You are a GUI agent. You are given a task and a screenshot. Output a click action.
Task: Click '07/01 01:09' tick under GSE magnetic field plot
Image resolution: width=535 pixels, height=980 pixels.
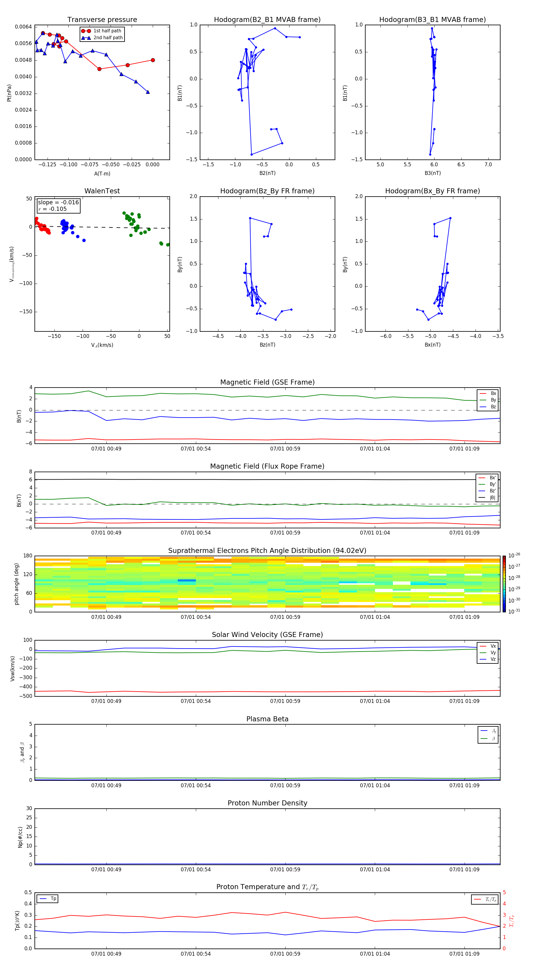coord(464,449)
